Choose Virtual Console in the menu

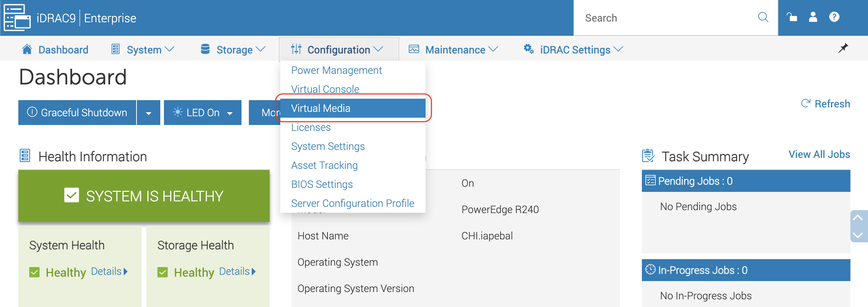325,89
